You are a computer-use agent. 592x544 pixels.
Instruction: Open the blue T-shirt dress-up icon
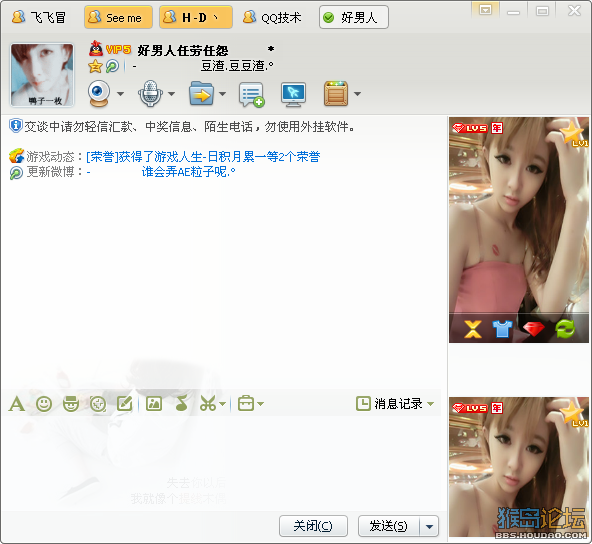click(x=503, y=329)
